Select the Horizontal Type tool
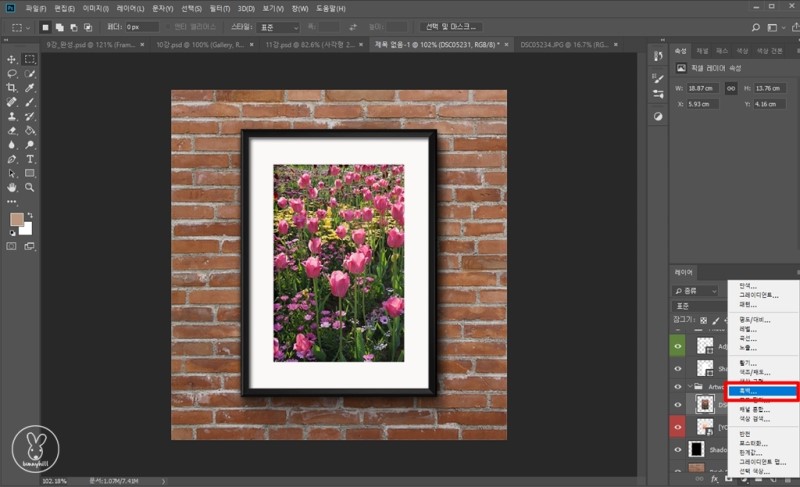 [29, 158]
